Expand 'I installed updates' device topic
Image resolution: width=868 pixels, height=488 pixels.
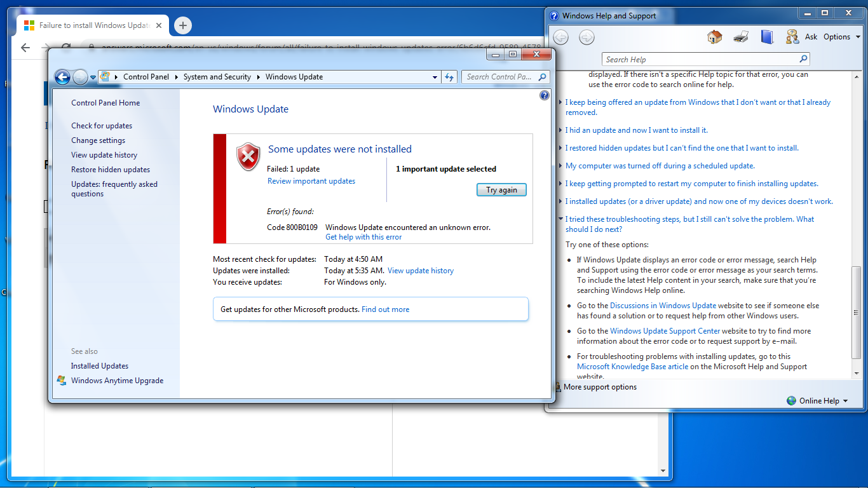699,201
